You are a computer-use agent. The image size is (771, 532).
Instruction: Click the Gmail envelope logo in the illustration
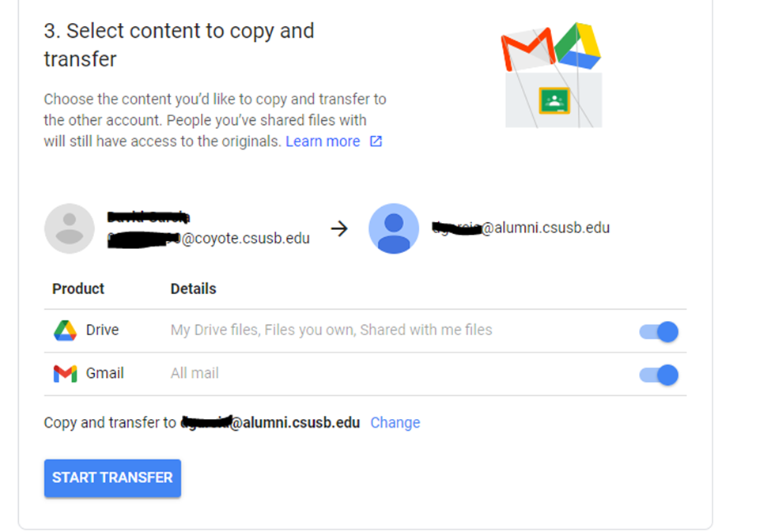coord(528,50)
